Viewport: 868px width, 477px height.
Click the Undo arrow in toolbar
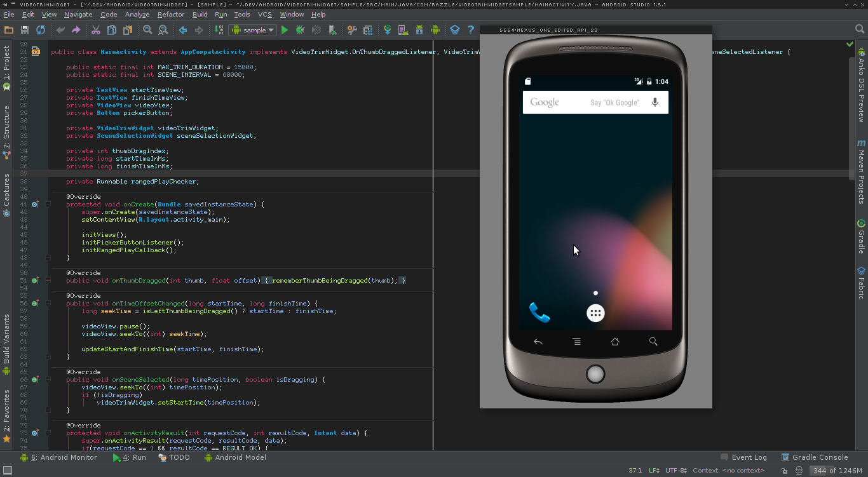60,30
